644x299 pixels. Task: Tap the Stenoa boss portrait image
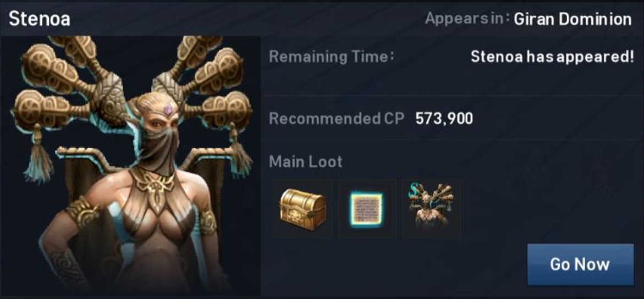tap(131, 166)
